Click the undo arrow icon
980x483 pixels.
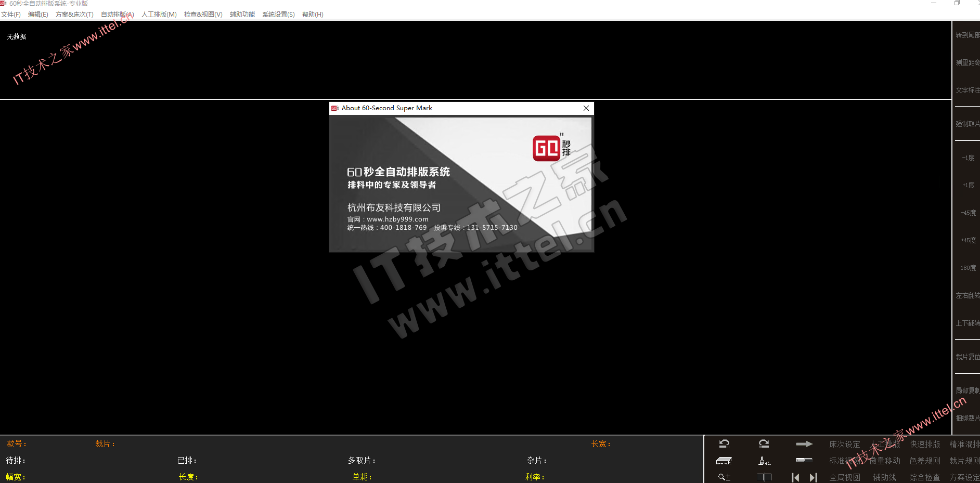pyautogui.click(x=724, y=444)
